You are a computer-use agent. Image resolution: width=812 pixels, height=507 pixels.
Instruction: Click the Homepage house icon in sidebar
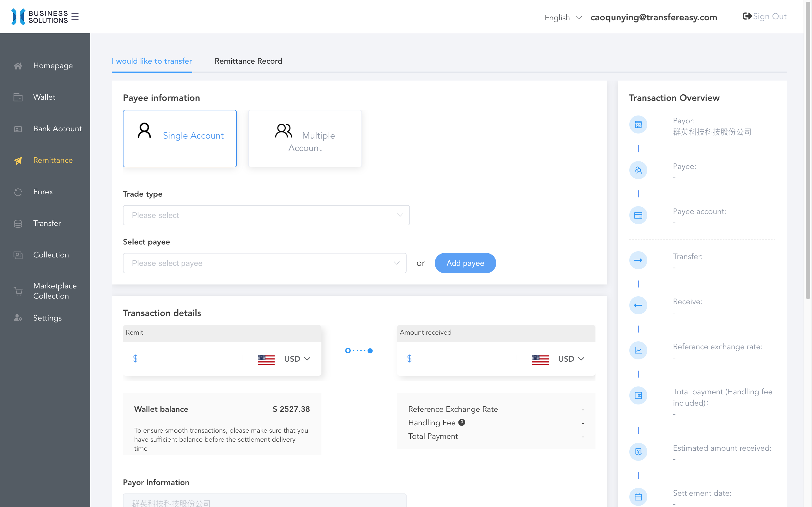(18, 66)
